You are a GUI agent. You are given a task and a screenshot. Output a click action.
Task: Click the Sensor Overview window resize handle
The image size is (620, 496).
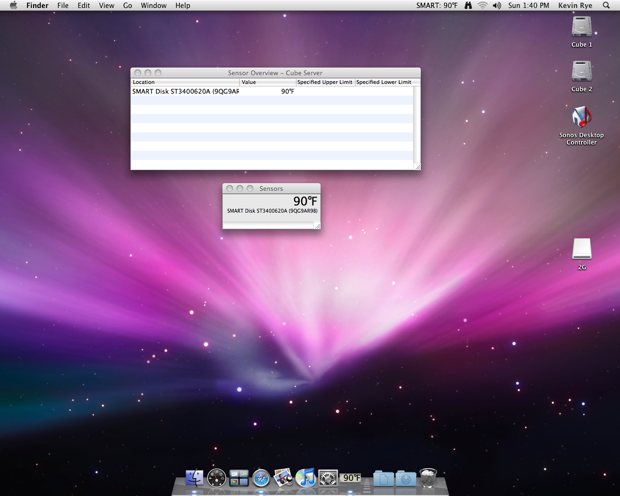[417, 167]
